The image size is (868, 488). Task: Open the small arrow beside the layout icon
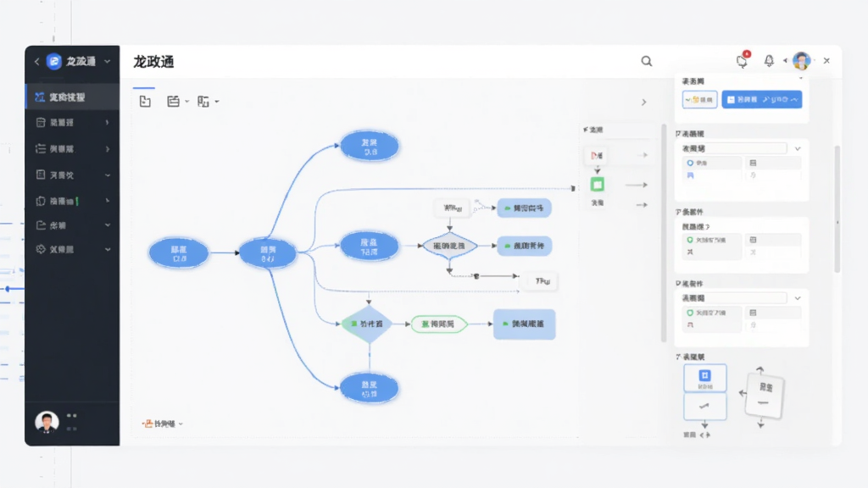point(187,102)
